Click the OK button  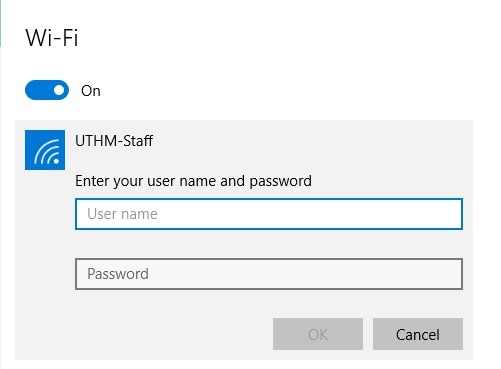[x=318, y=334]
